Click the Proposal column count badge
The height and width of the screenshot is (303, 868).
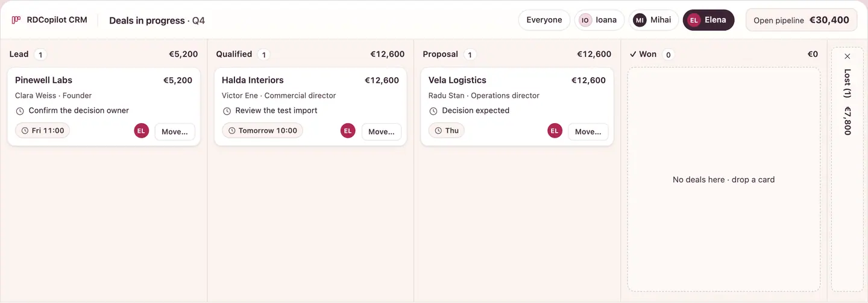[470, 55]
